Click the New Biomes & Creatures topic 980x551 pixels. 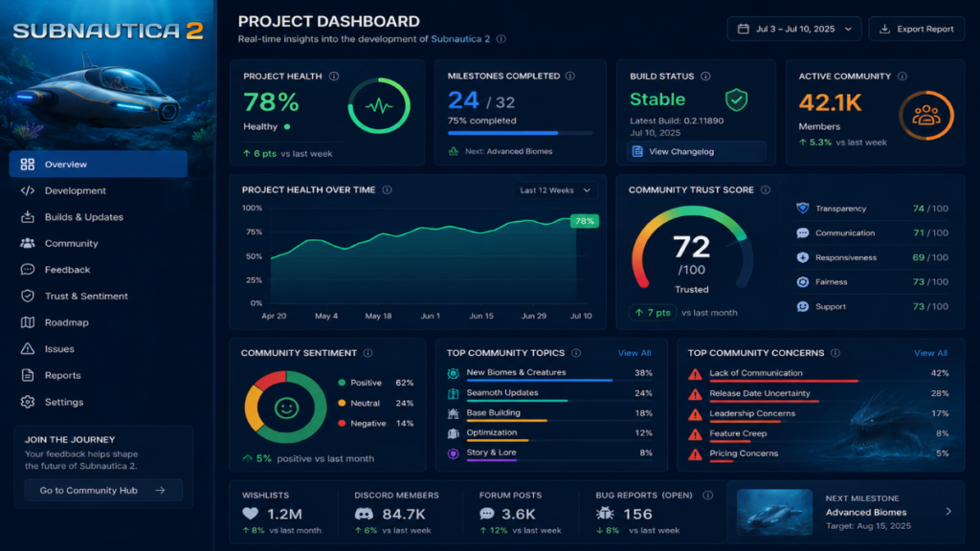550,373
